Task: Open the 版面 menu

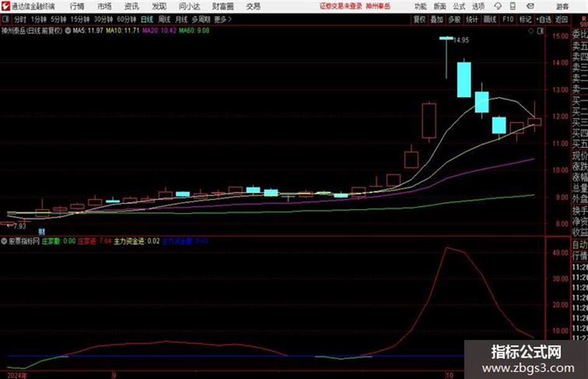Action: [x=440, y=6]
